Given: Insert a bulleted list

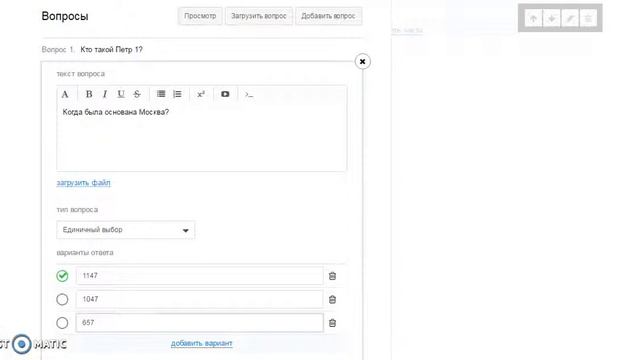Looking at the screenshot, I should 161,94.
